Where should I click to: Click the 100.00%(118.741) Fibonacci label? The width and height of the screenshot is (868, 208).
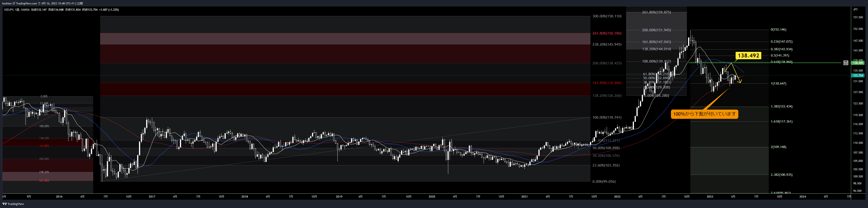(x=607, y=117)
